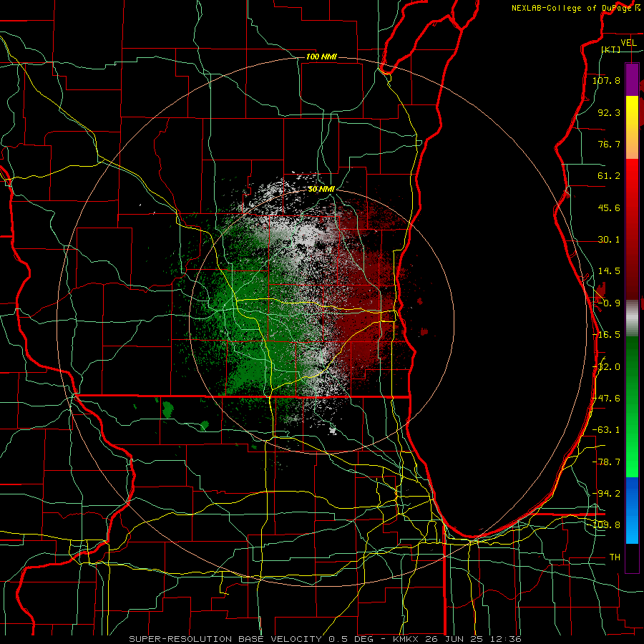Select the 61.2 legend value
Viewport: 644px width, 644px height.
(x=609, y=176)
